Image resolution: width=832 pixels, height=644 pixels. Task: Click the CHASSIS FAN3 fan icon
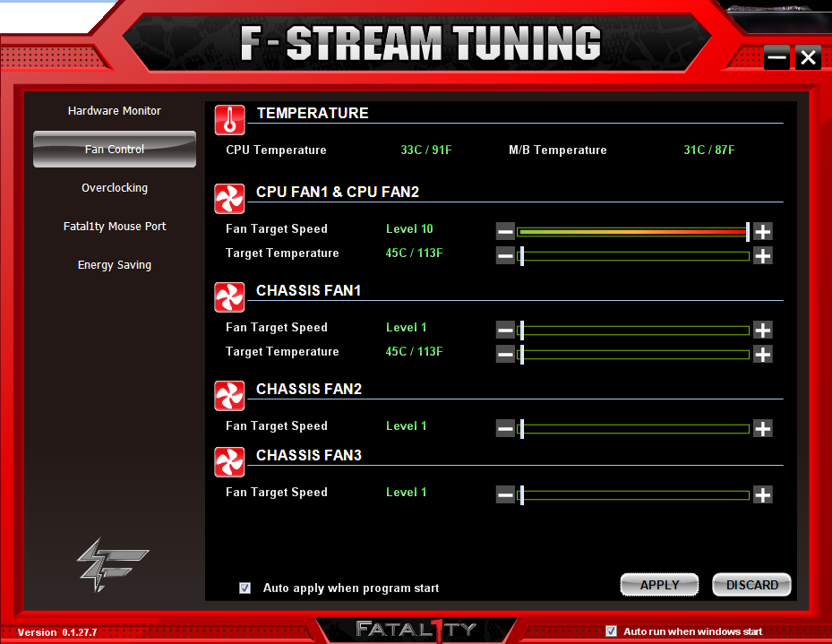(x=230, y=461)
